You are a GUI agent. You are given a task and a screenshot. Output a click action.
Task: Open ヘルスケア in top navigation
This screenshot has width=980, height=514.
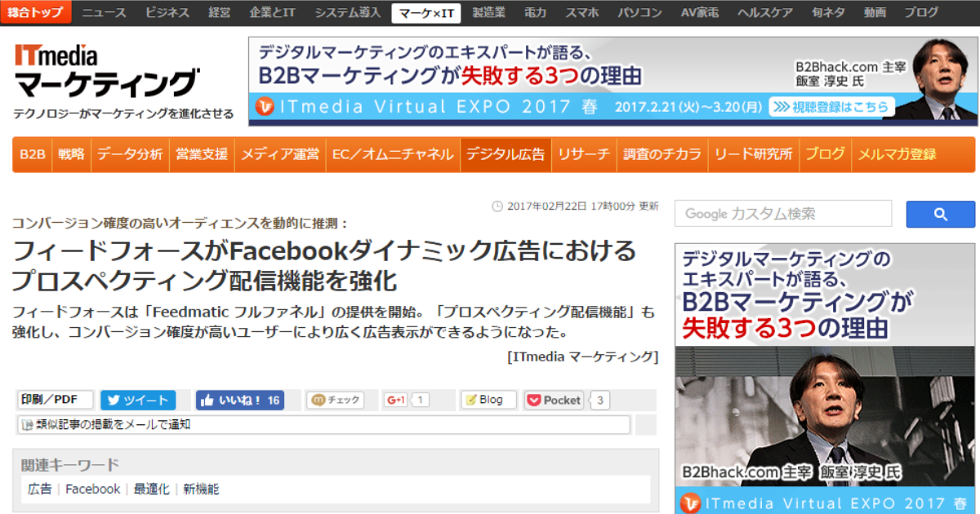[x=767, y=12]
